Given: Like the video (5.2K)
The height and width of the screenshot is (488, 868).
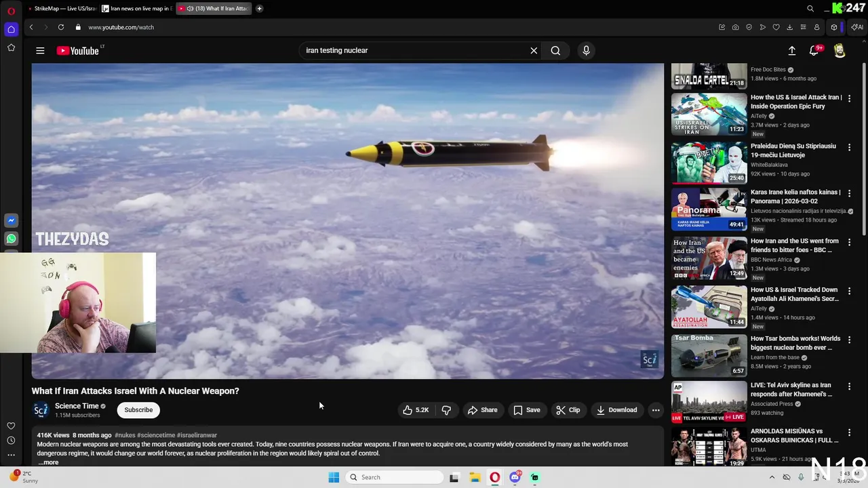Looking at the screenshot, I should 416,410.
